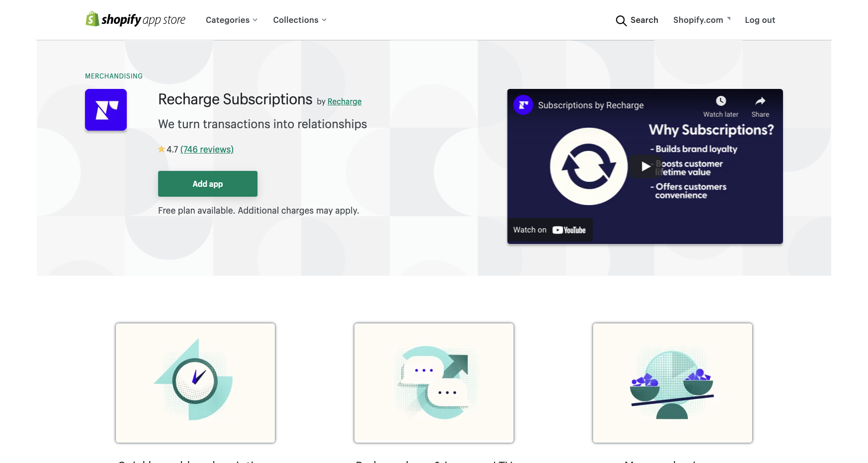Click Watch on YouTube button
Viewport: 868px width, 463px height.
tap(549, 230)
